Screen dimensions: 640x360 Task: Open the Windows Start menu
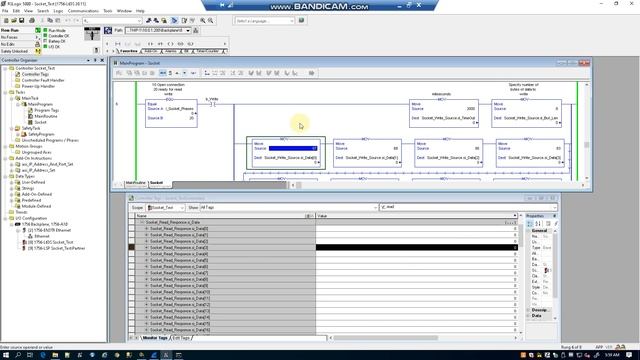tap(6, 355)
